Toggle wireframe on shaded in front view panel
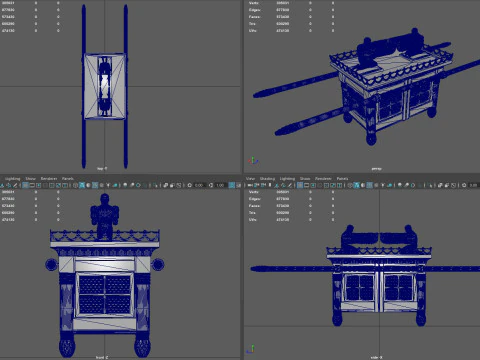The width and height of the screenshot is (480, 360). 95,185
